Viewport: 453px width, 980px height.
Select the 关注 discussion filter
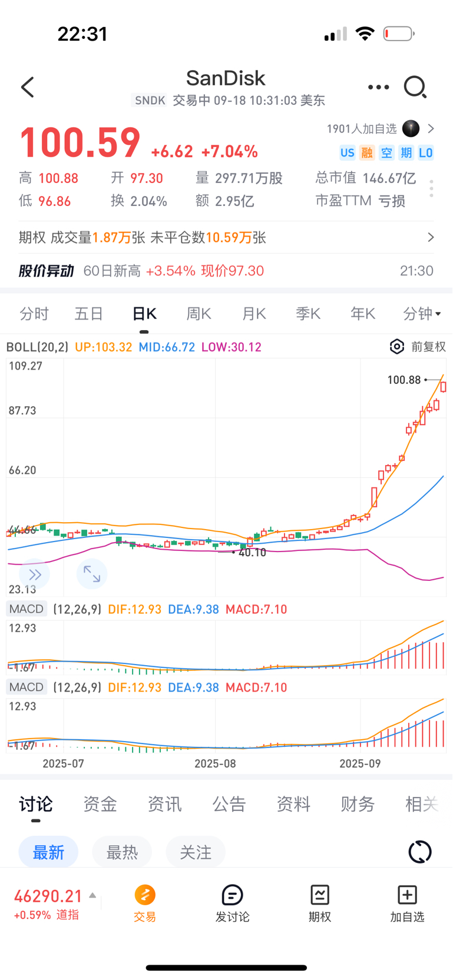[x=196, y=852]
